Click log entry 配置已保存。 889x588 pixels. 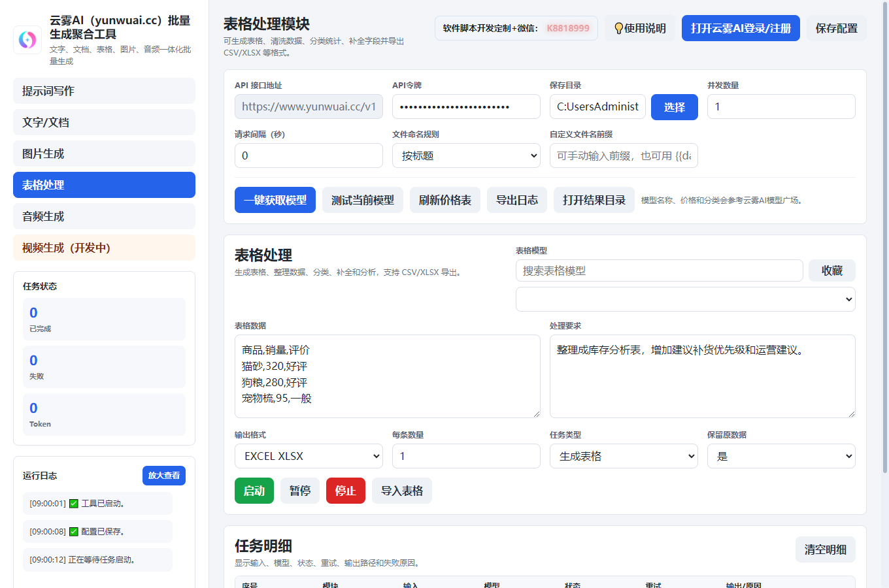(x=97, y=531)
